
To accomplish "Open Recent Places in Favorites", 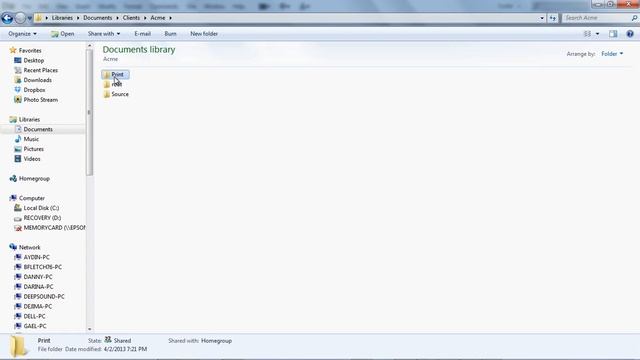I will point(36,70).
